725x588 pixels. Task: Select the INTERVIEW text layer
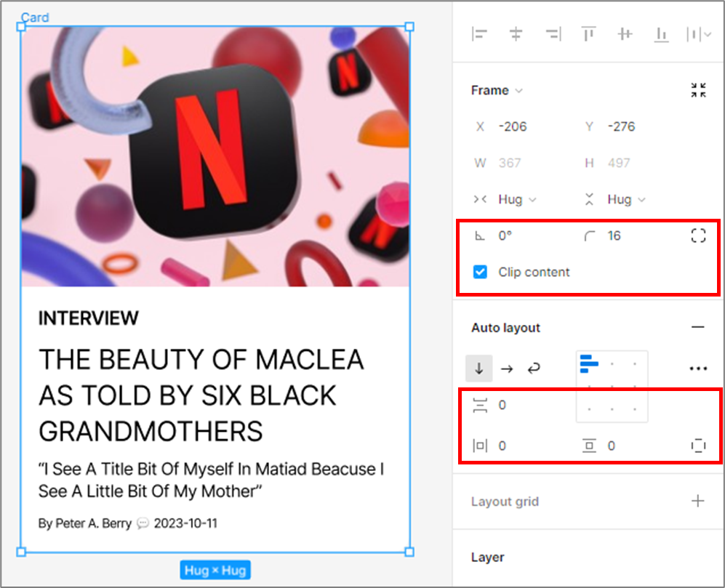(88, 318)
